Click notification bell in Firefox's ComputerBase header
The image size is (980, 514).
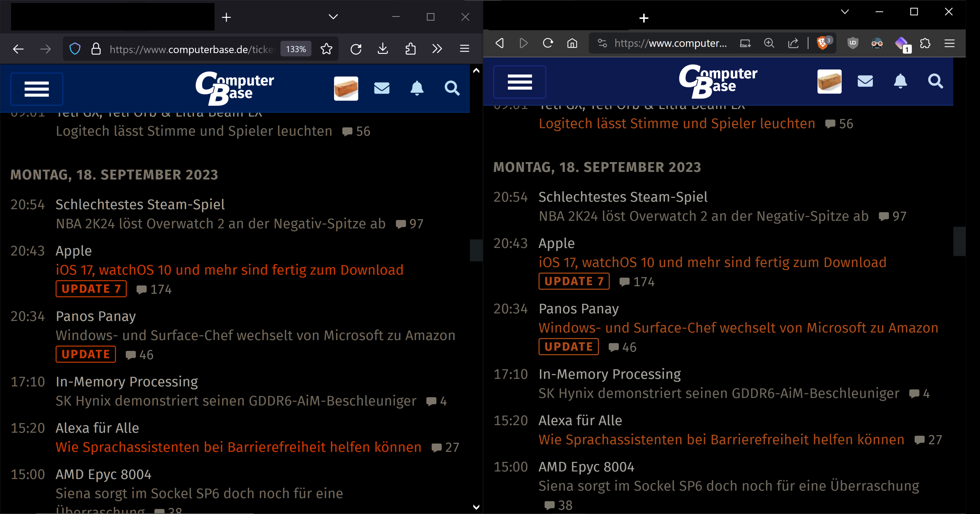(416, 88)
